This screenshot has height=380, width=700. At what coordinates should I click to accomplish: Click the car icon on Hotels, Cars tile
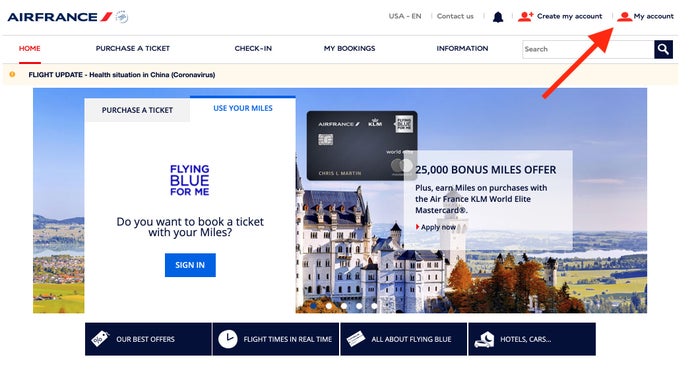pyautogui.click(x=484, y=339)
